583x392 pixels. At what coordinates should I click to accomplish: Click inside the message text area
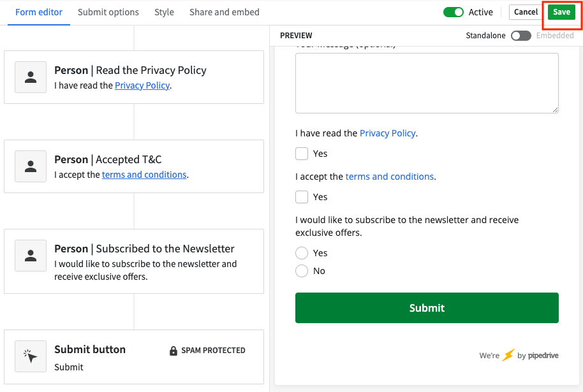427,83
